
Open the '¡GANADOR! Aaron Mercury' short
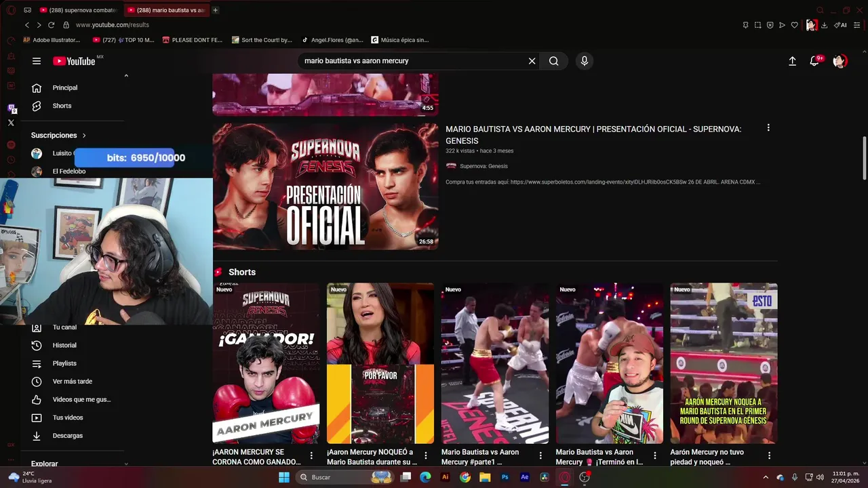[266, 363]
